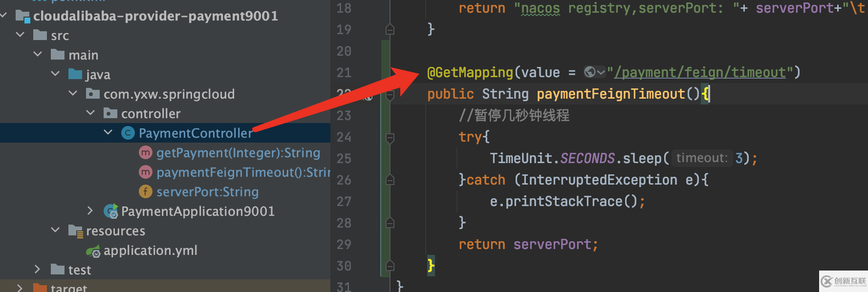Click the fold marker on line 26
Screen dimensions: 868x292
click(390, 180)
